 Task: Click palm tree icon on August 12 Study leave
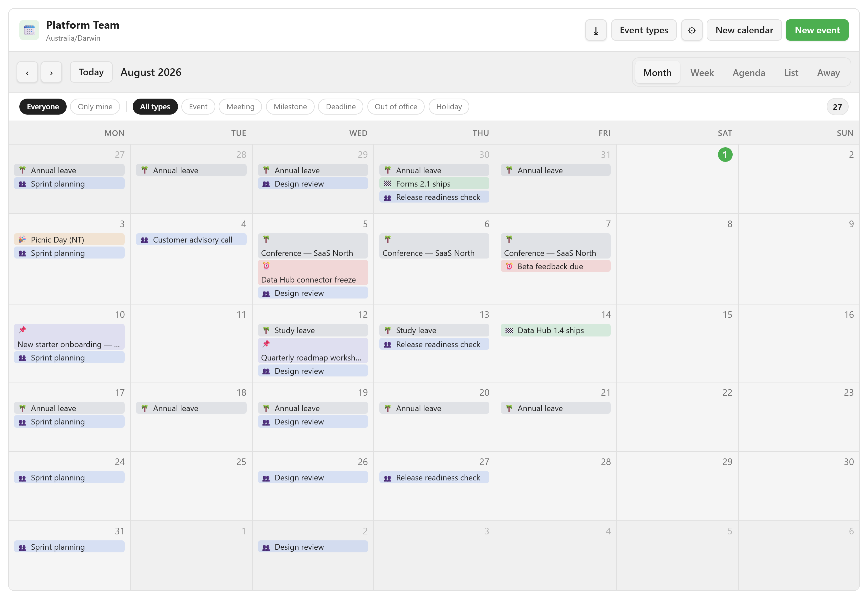pyautogui.click(x=266, y=330)
